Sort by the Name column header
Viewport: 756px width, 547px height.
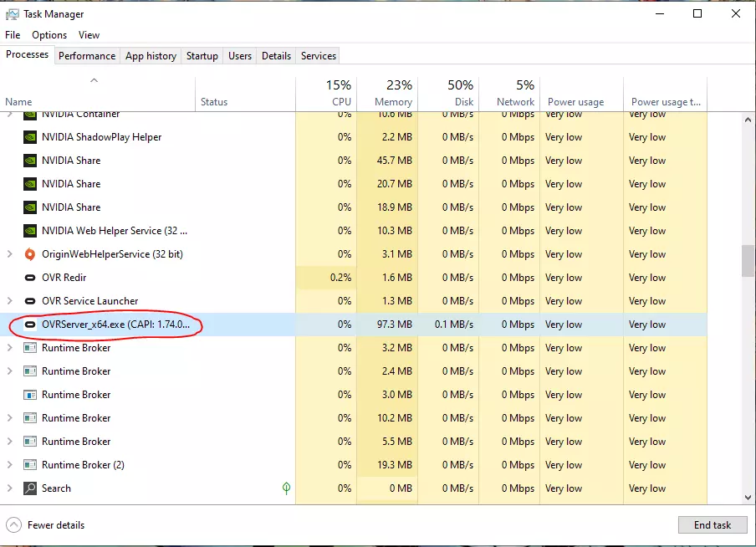[x=98, y=94]
